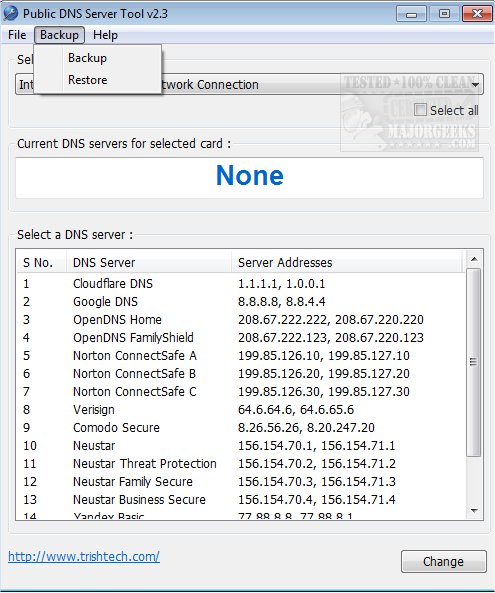495x593 pixels.
Task: Click the address 64.6.64.6, 64.6.65.6
Action: tap(296, 410)
